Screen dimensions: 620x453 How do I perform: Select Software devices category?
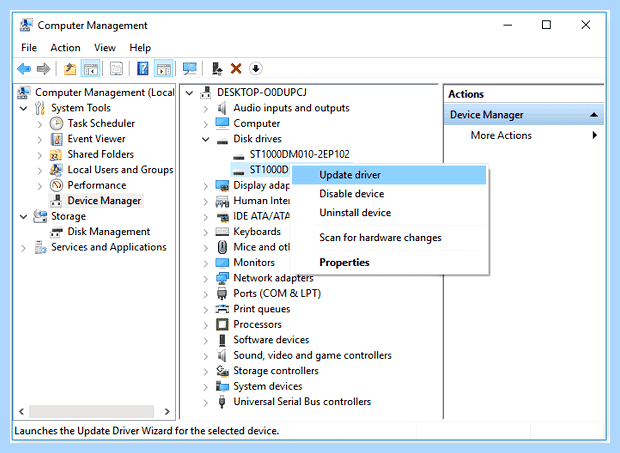click(x=271, y=340)
